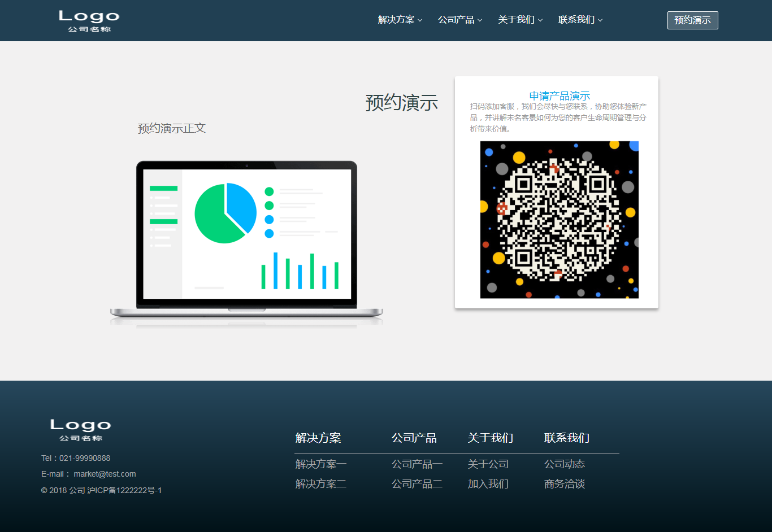Open footer link 公司产品二
Screen dimensions: 772x532
point(417,484)
